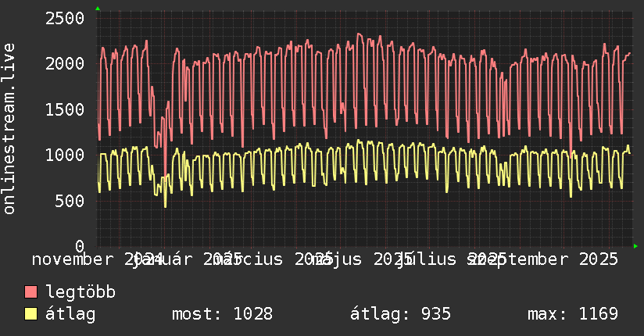Click the 0 y-axis label
The width and height of the screenshot is (644, 336).
(x=80, y=246)
